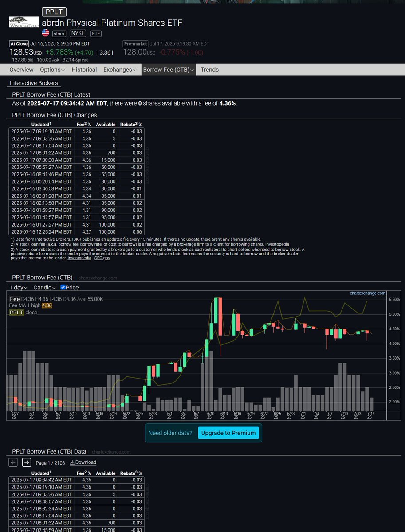Click the 128.00 pre-market price
This screenshot has height=532, width=405.
click(x=135, y=52)
